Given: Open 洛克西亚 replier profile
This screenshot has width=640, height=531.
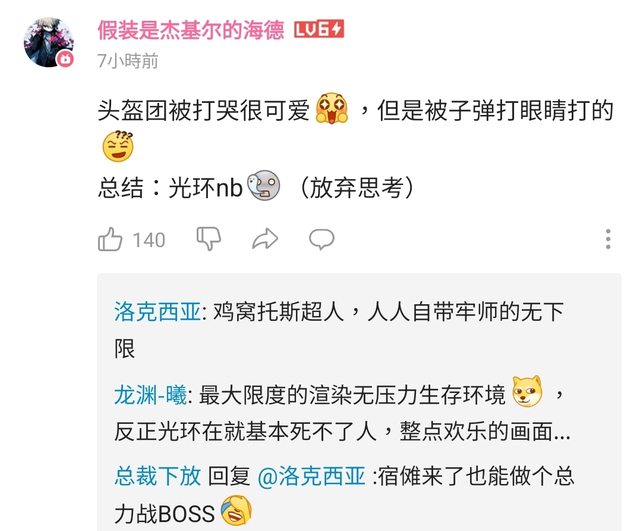Looking at the screenshot, I should [x=157, y=312].
